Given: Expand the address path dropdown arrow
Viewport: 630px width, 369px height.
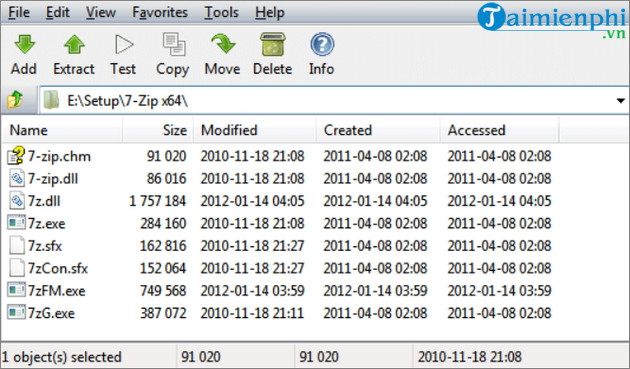Looking at the screenshot, I should pos(621,100).
